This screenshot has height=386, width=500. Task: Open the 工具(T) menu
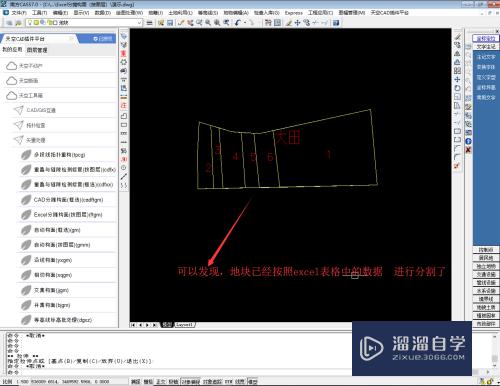(x=40, y=13)
